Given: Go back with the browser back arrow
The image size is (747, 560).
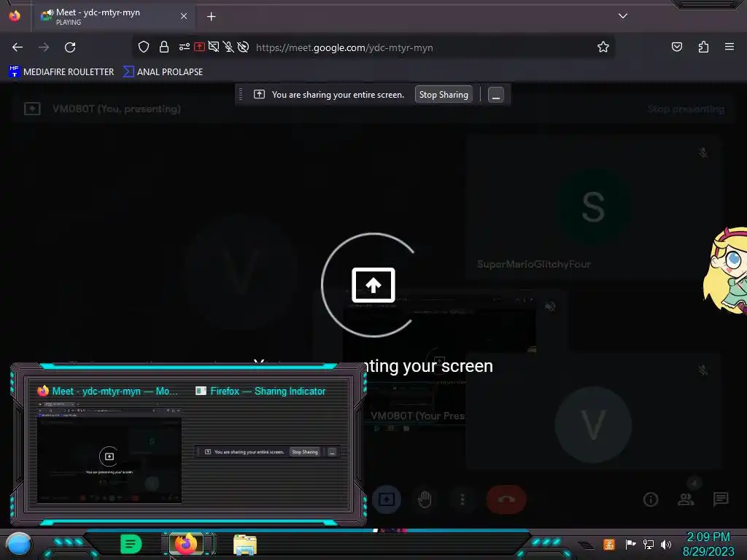Looking at the screenshot, I should (18, 47).
